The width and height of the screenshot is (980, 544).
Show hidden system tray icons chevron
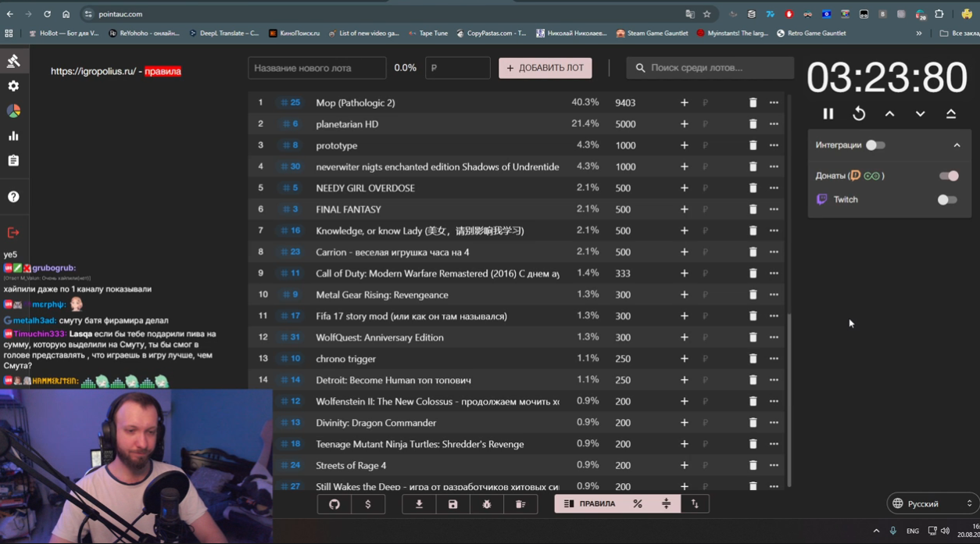point(876,531)
